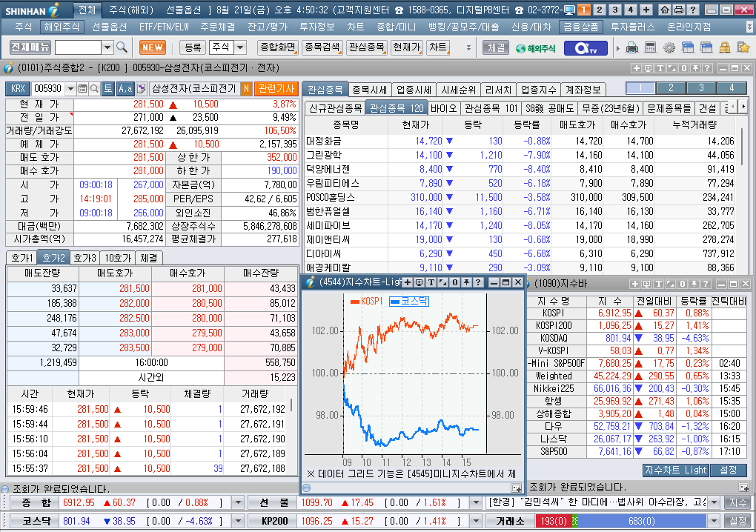Switch to 체결 tab in order book panel
The width and height of the screenshot is (756, 532).
149,258
